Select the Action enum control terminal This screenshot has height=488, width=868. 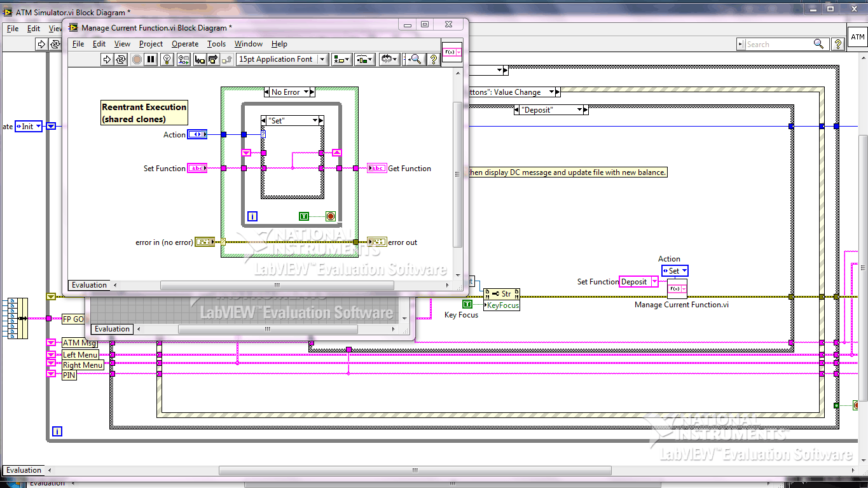point(197,134)
